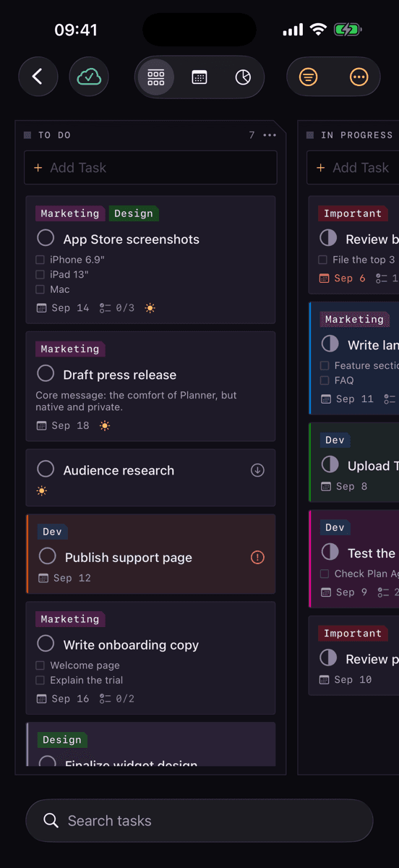
Task: Click the half-filled status on Upload task
Action: tap(330, 464)
